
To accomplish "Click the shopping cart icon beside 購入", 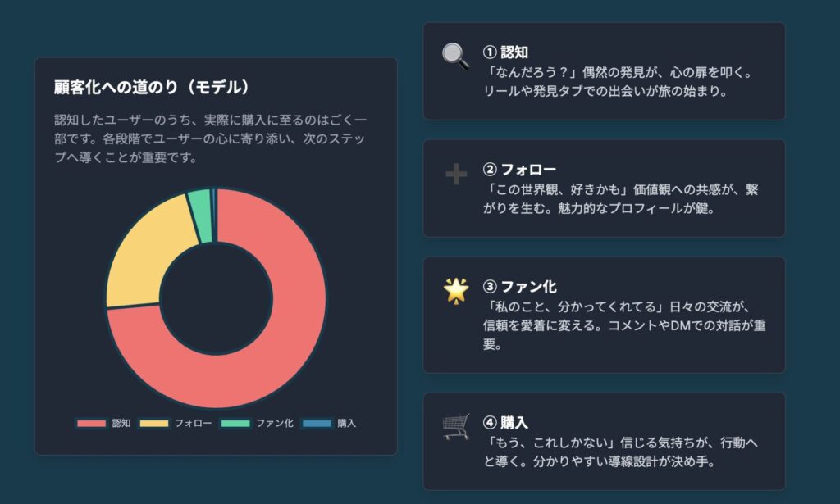I will 456,426.
